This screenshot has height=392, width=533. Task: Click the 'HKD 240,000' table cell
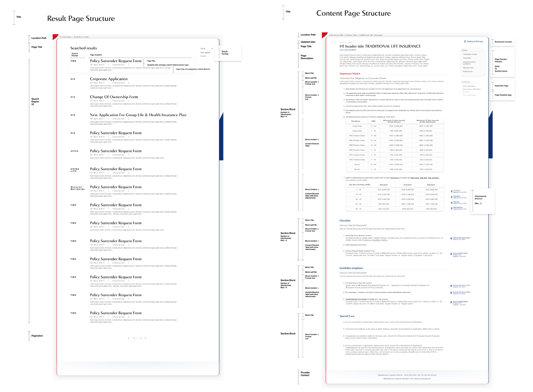(x=384, y=209)
